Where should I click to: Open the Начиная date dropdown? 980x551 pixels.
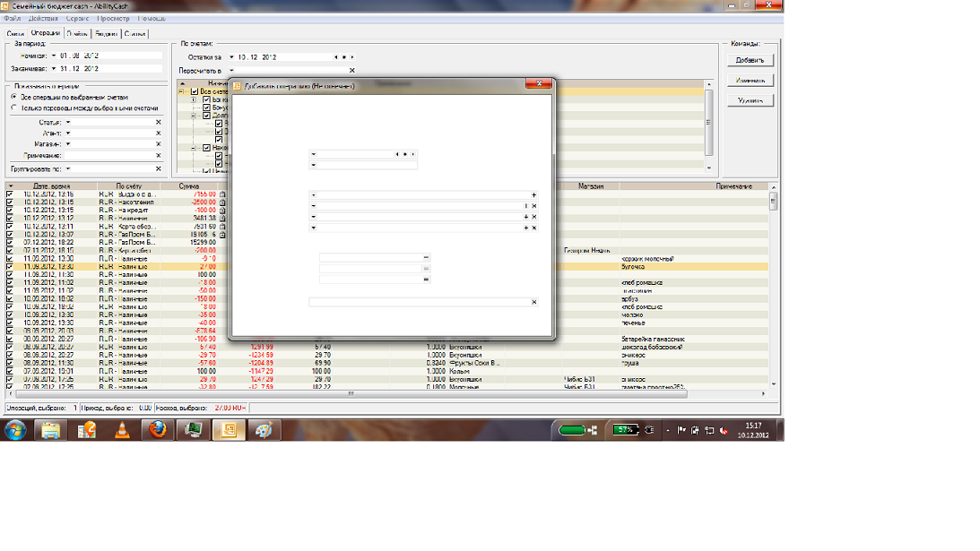pos(54,56)
